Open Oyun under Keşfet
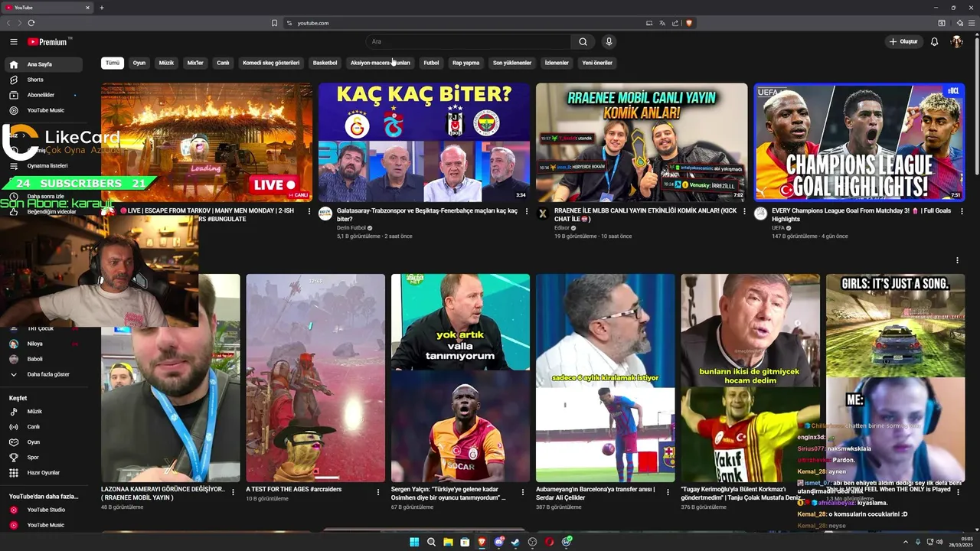980x551 pixels. click(x=43, y=442)
